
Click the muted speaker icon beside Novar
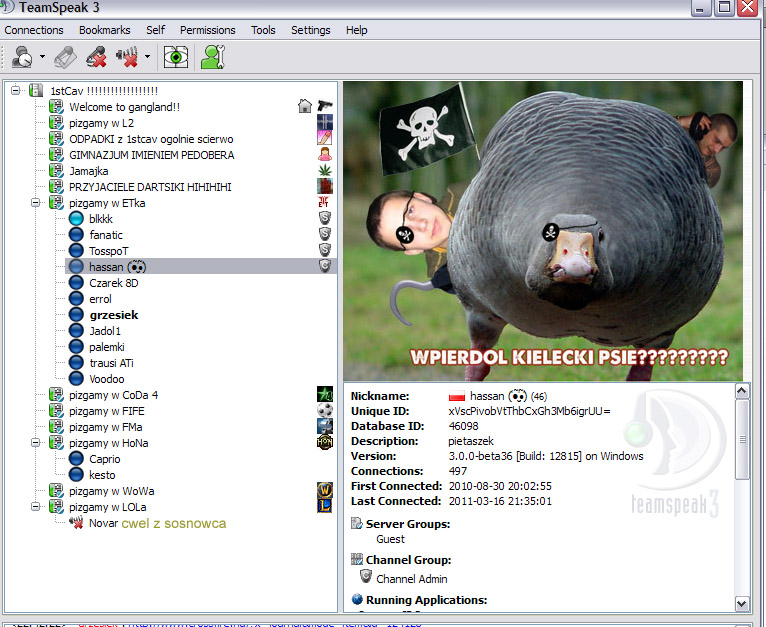(x=76, y=523)
